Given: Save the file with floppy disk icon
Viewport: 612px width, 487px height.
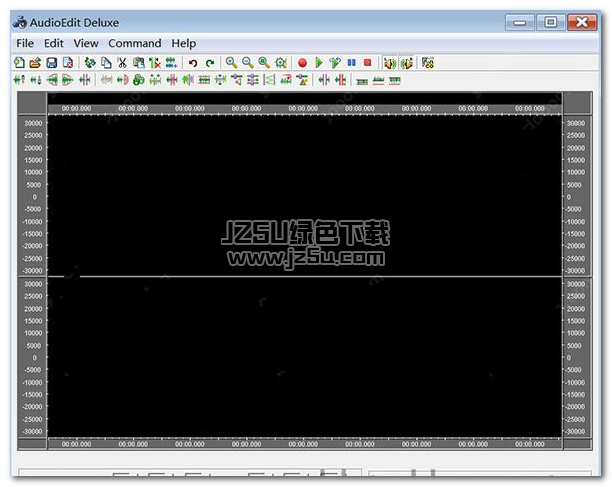Looking at the screenshot, I should point(52,62).
